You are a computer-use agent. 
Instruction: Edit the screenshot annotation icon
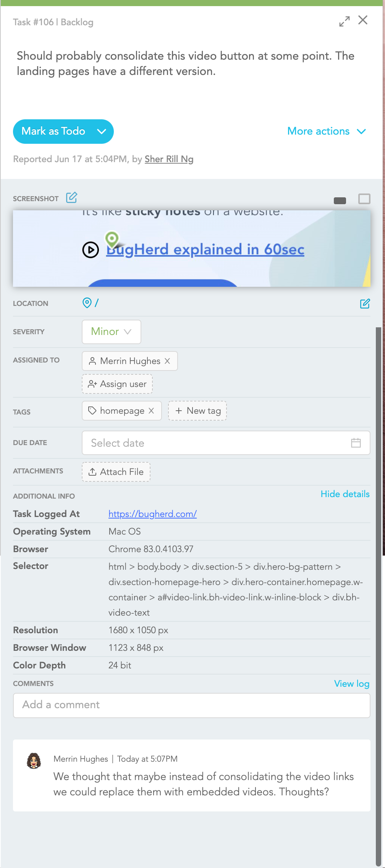72,198
